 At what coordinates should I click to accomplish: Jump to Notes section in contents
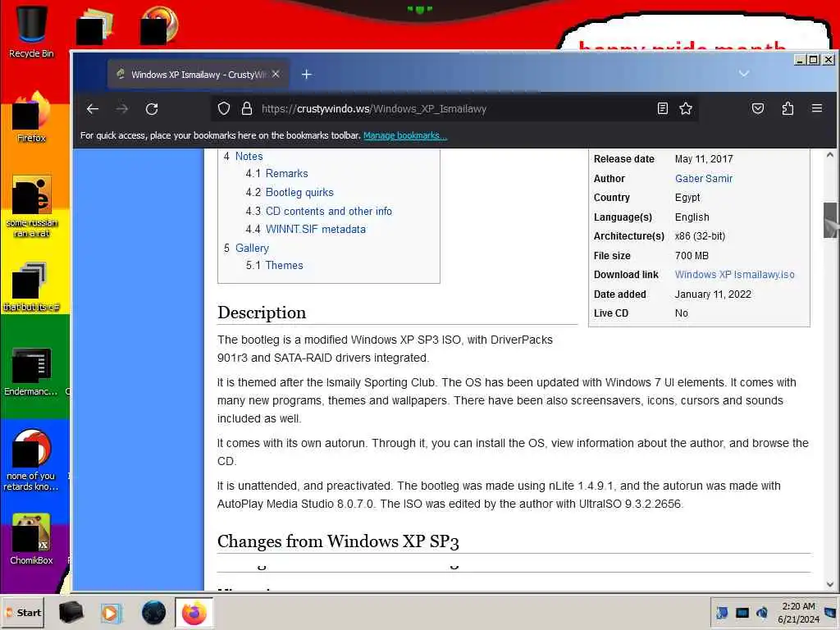(x=249, y=157)
